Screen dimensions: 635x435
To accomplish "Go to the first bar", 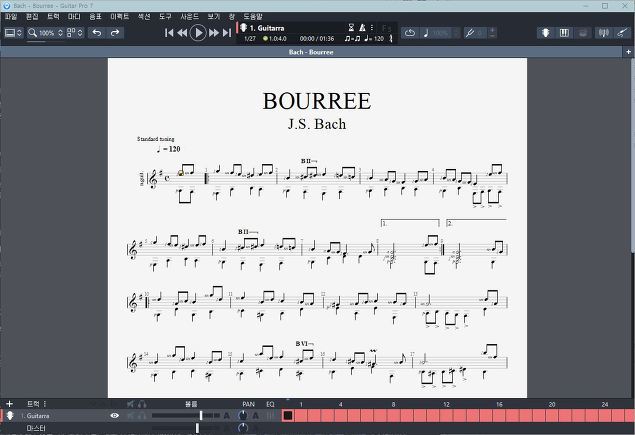I will 169,33.
